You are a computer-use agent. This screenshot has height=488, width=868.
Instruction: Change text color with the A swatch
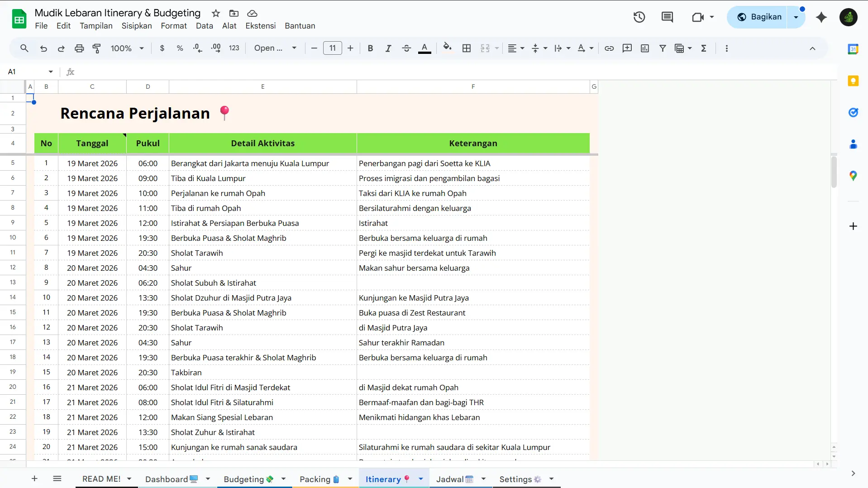click(424, 48)
